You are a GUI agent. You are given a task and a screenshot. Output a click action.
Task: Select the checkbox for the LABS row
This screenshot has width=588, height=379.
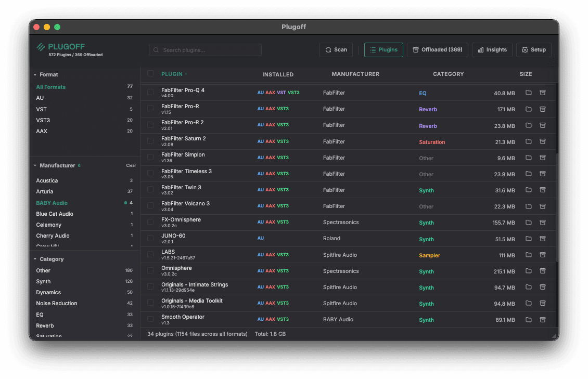pos(150,255)
